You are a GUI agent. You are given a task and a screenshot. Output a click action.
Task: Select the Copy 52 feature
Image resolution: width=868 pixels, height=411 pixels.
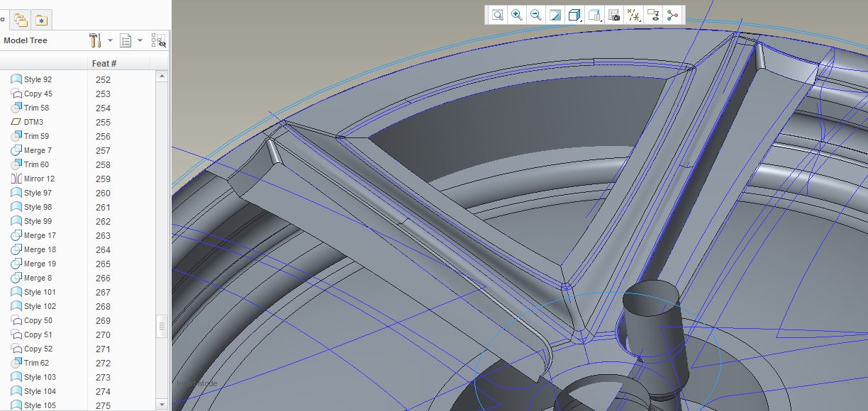[31, 349]
